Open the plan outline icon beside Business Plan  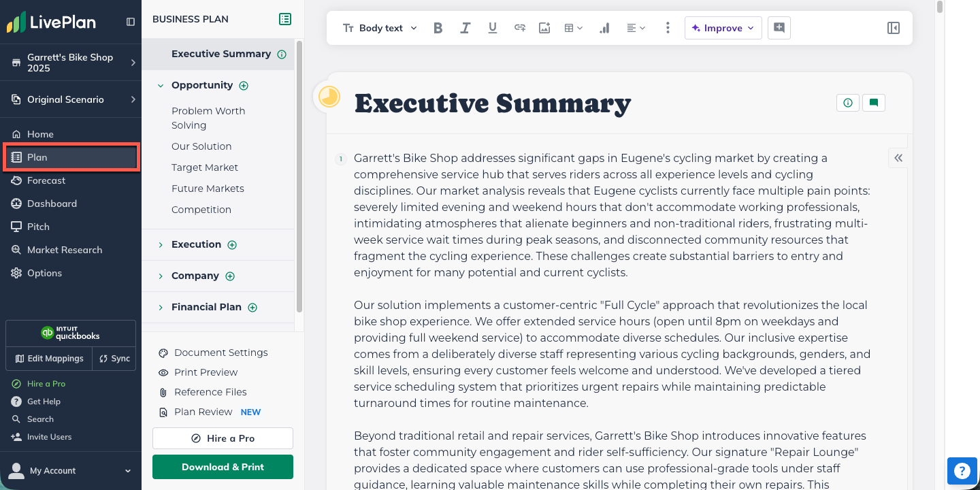coord(285,19)
